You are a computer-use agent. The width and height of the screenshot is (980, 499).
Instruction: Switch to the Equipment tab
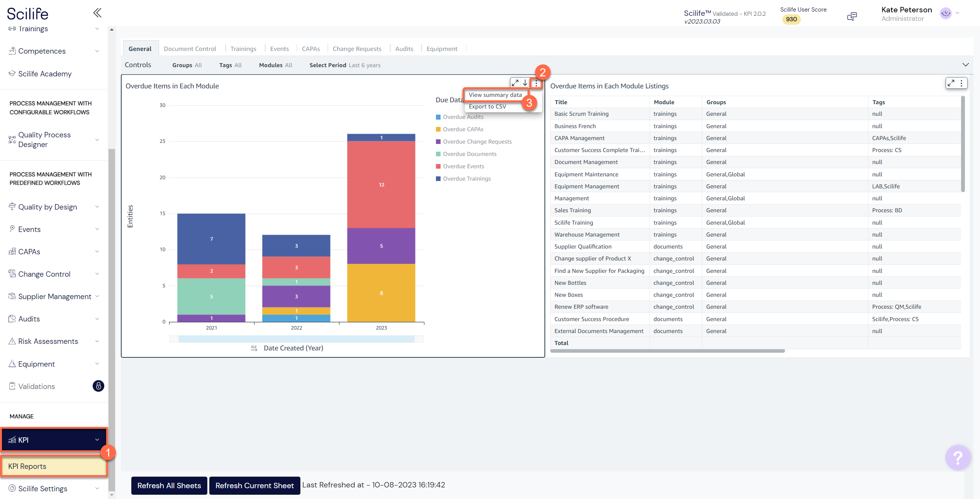tap(442, 49)
